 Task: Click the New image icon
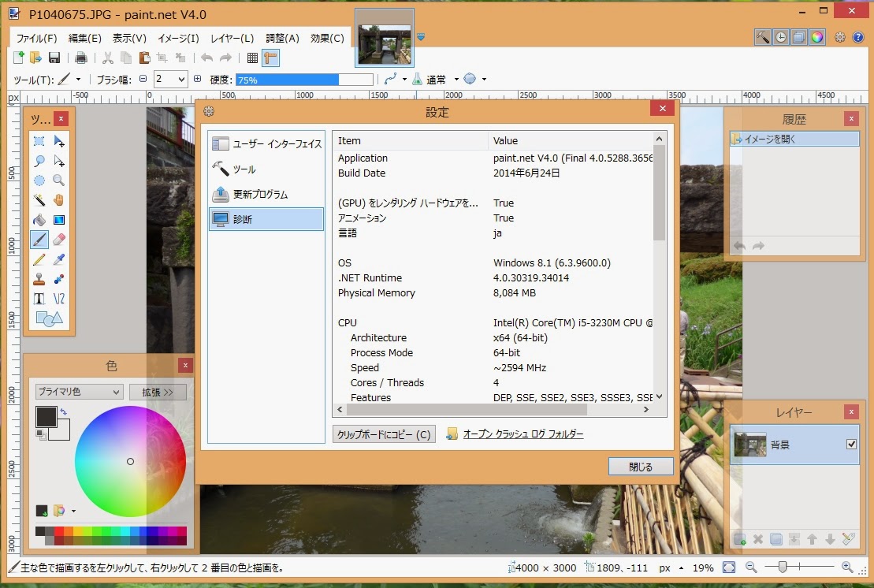18,58
